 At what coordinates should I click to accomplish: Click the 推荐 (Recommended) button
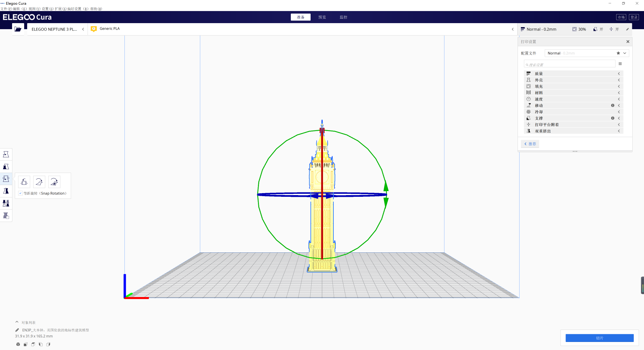point(530,144)
